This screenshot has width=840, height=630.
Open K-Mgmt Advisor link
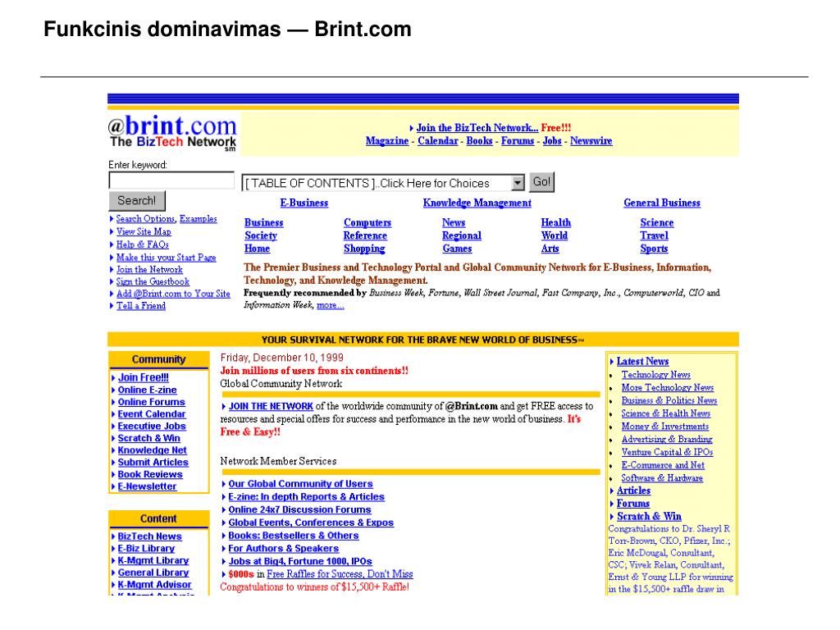tap(154, 585)
